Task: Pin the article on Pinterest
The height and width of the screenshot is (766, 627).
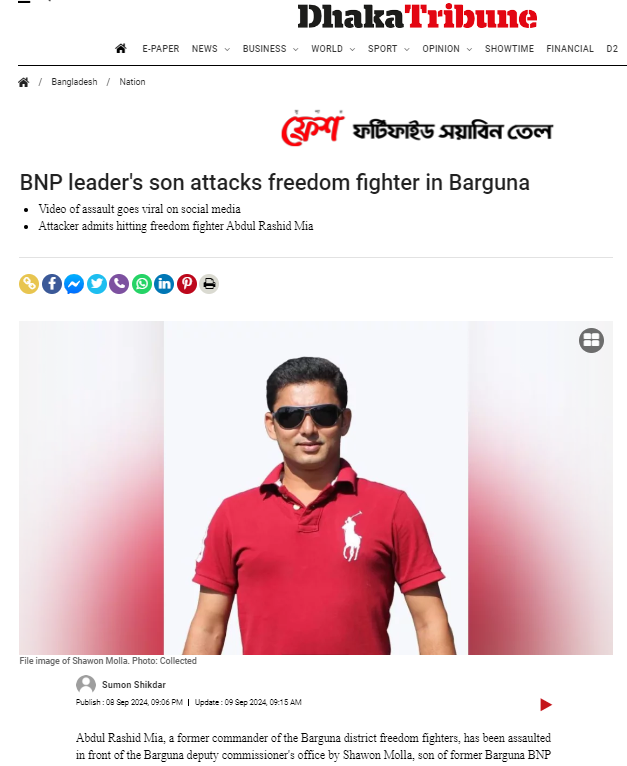Action: [187, 284]
